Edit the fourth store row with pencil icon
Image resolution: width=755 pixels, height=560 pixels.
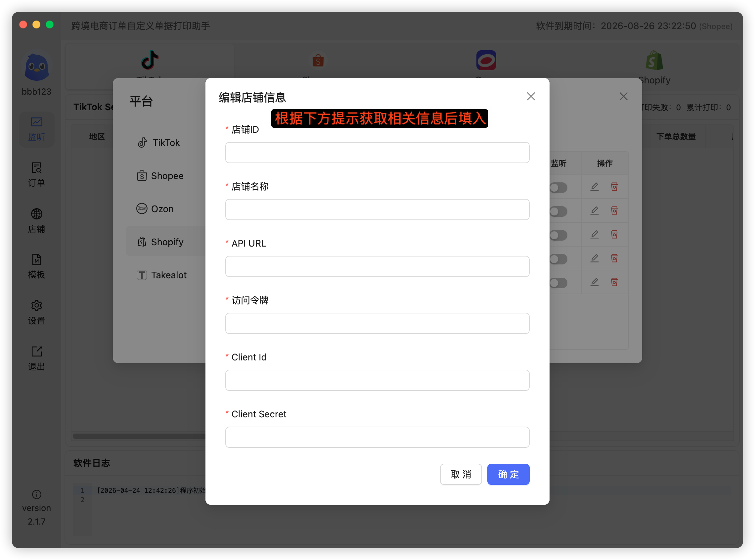[595, 258]
